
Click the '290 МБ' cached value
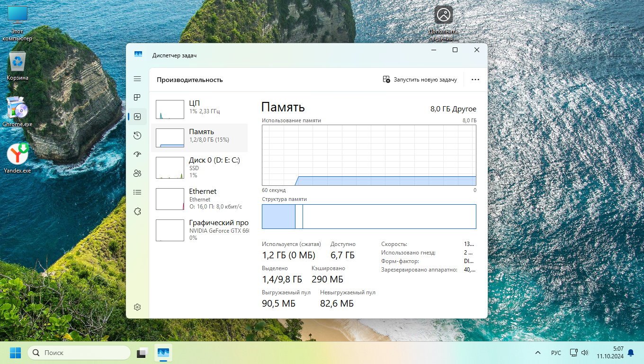(327, 280)
